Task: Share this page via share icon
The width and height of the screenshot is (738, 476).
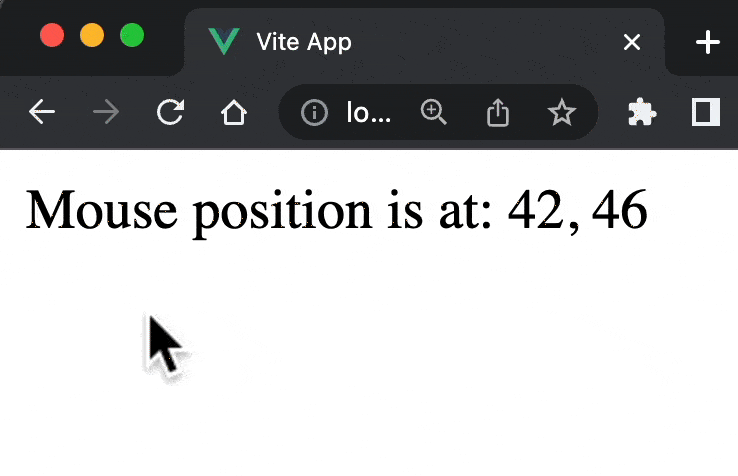Action: (x=497, y=113)
